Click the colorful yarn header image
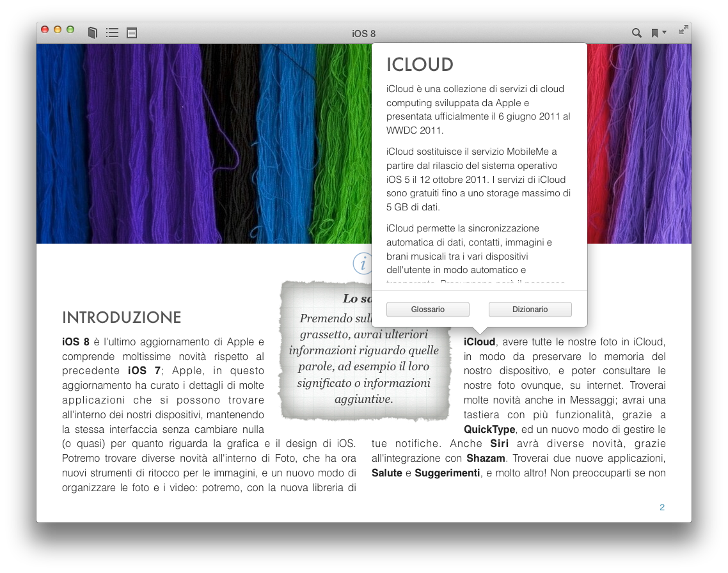This screenshot has height=573, width=728. point(204,144)
